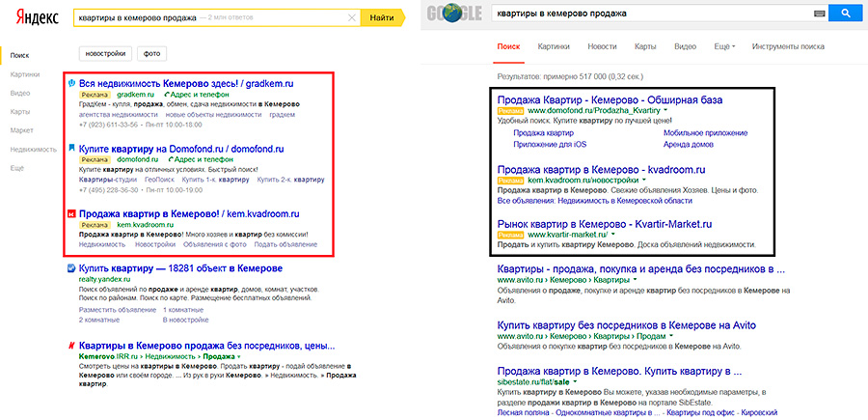Clear the Yandex search query with X
The height and width of the screenshot is (420, 868).
[x=352, y=18]
